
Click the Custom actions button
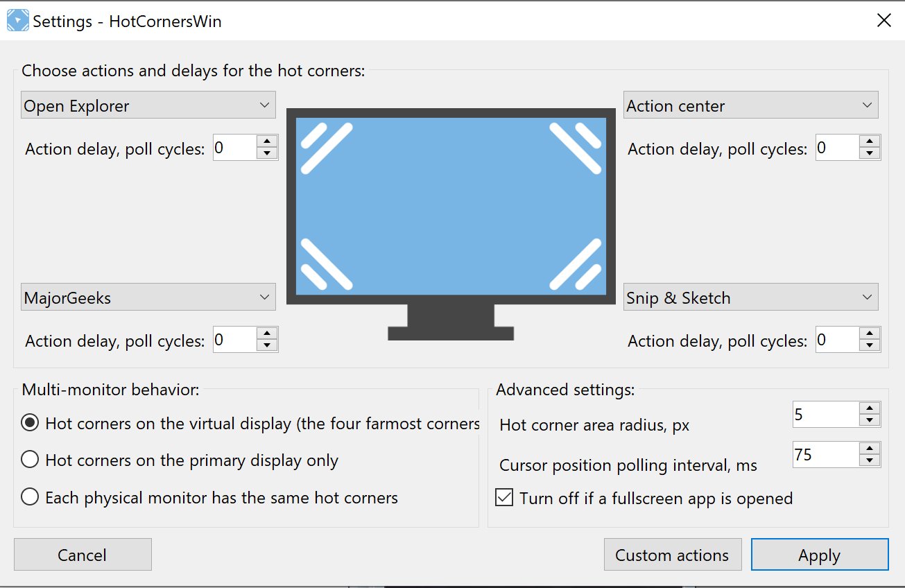pyautogui.click(x=672, y=555)
